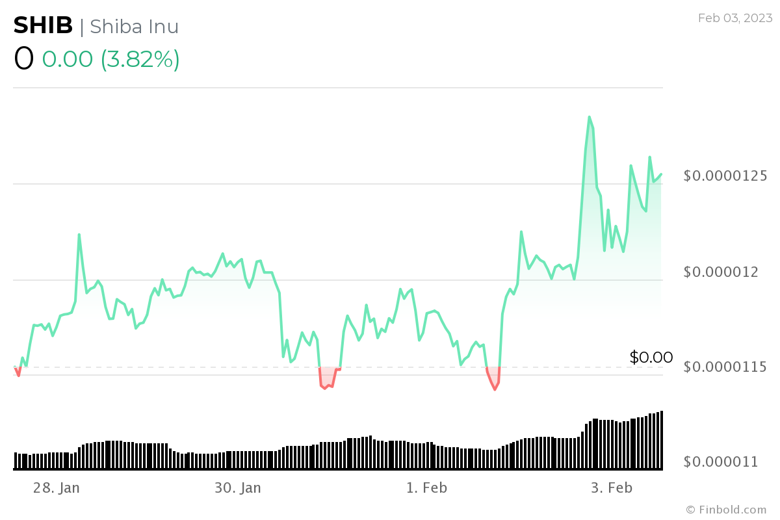The image size is (780, 520).
Task: Click the large 0 price value
Action: click(24, 59)
